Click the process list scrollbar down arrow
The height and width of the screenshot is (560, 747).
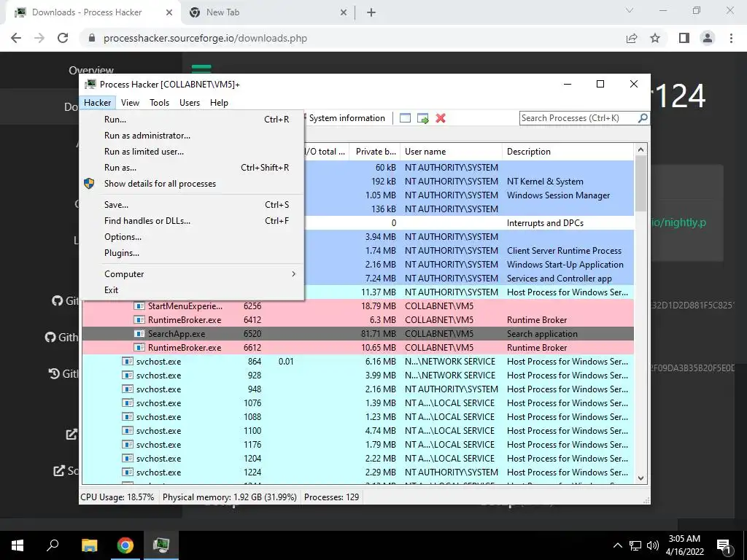click(x=640, y=478)
